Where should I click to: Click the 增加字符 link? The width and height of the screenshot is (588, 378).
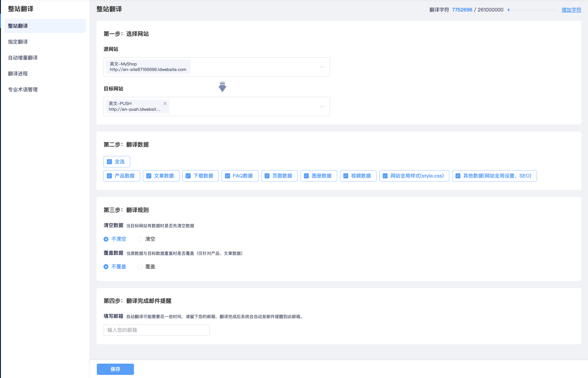tap(571, 10)
